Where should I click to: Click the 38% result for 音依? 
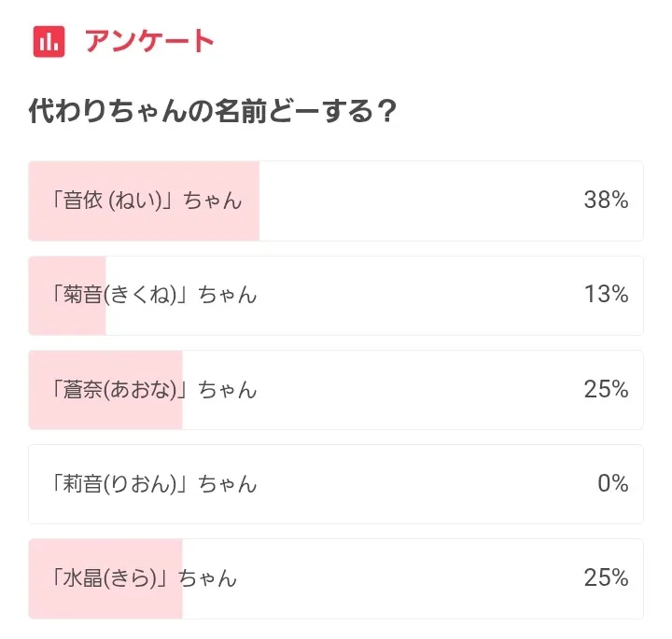tap(606, 201)
